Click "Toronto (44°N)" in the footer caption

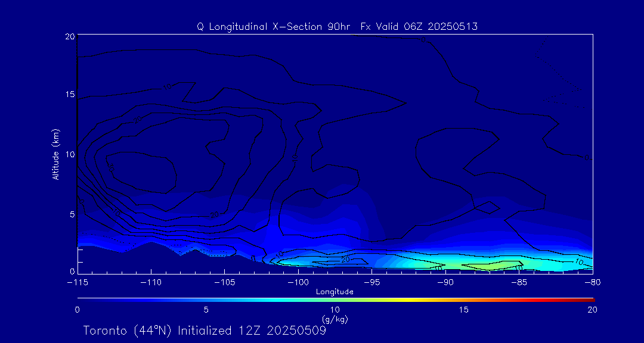(128, 330)
